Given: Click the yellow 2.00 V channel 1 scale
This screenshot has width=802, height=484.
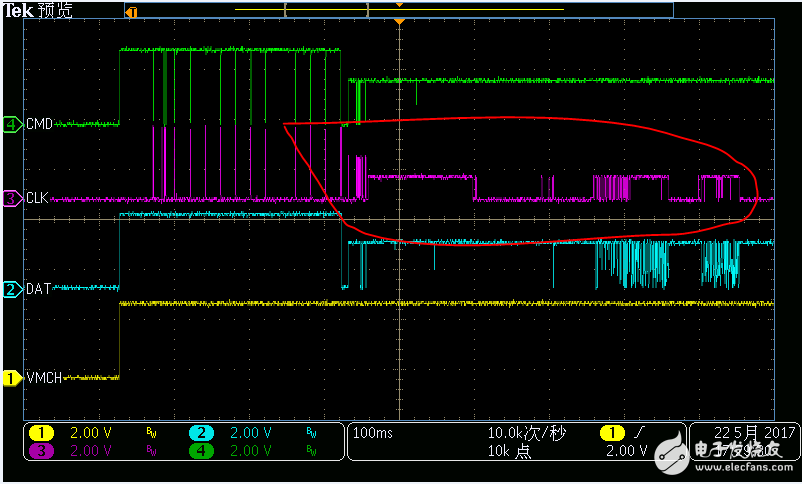Looking at the screenshot, I should pyautogui.click(x=91, y=433).
